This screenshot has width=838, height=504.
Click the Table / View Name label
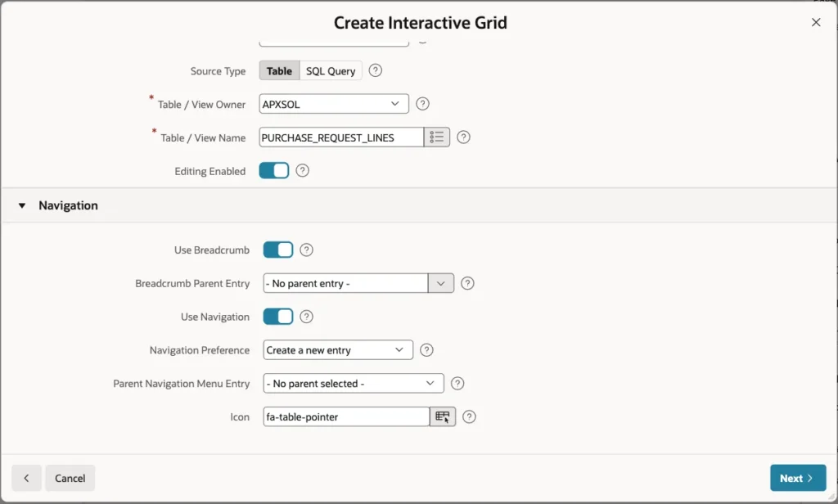coord(203,138)
